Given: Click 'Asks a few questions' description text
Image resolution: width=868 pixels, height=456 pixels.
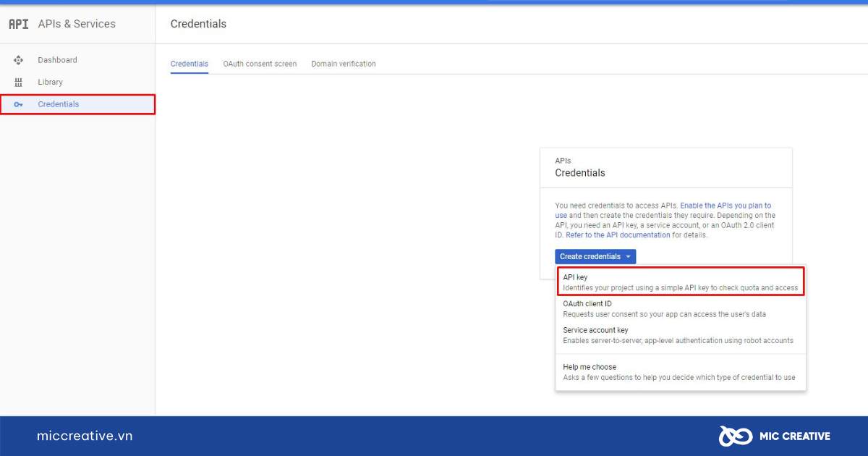Looking at the screenshot, I should pyautogui.click(x=679, y=377).
